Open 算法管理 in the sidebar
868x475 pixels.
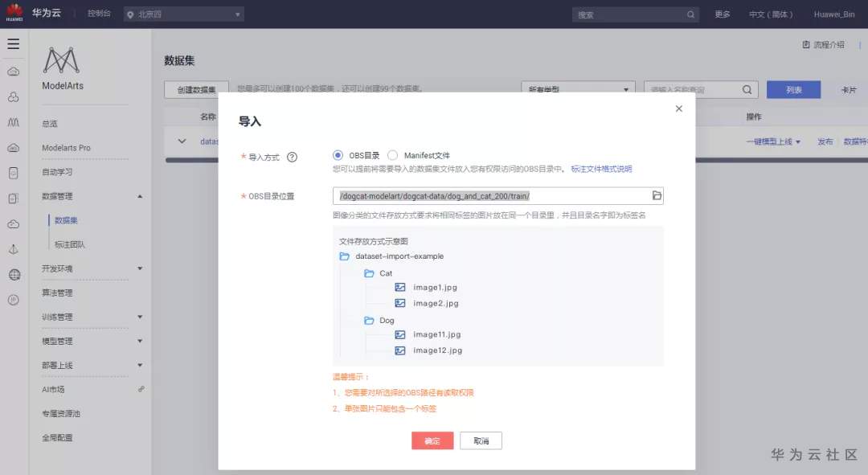57,293
